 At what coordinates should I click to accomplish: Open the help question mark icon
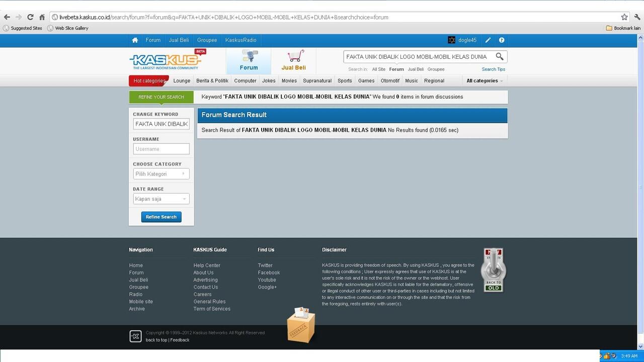(502, 40)
